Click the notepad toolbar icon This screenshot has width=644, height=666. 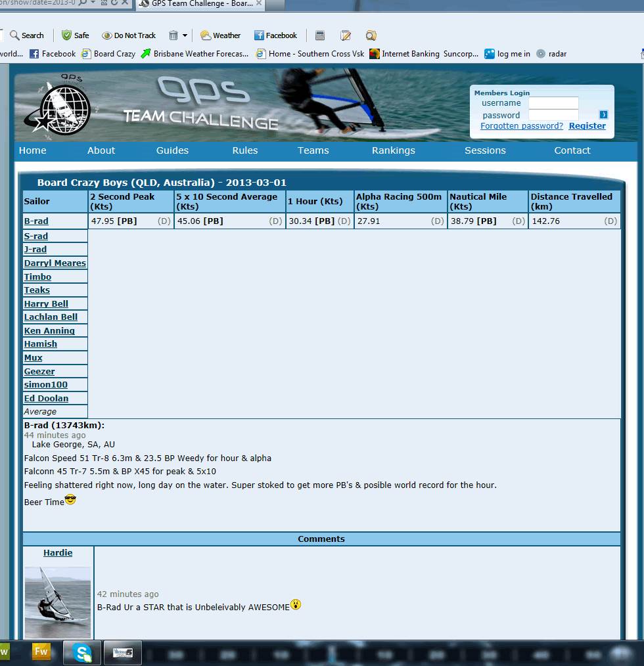[x=346, y=35]
